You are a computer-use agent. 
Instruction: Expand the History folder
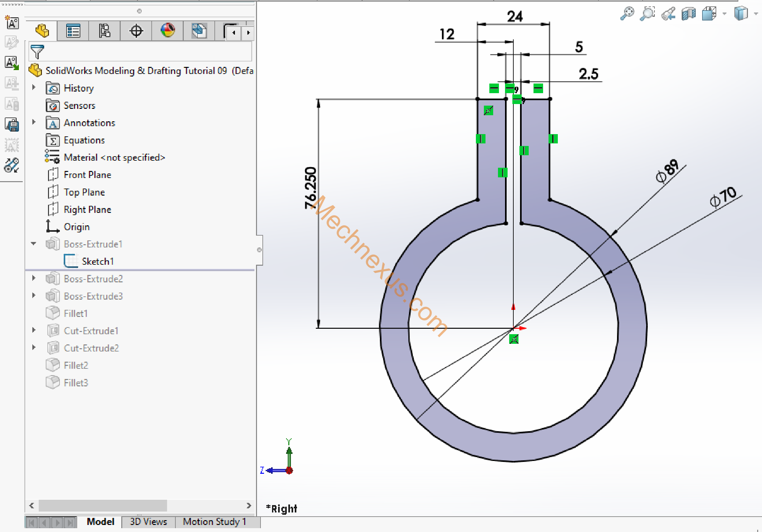34,87
